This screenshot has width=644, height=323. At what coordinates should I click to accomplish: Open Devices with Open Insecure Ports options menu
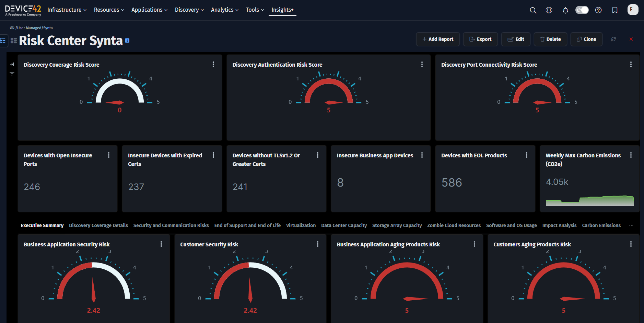(109, 155)
